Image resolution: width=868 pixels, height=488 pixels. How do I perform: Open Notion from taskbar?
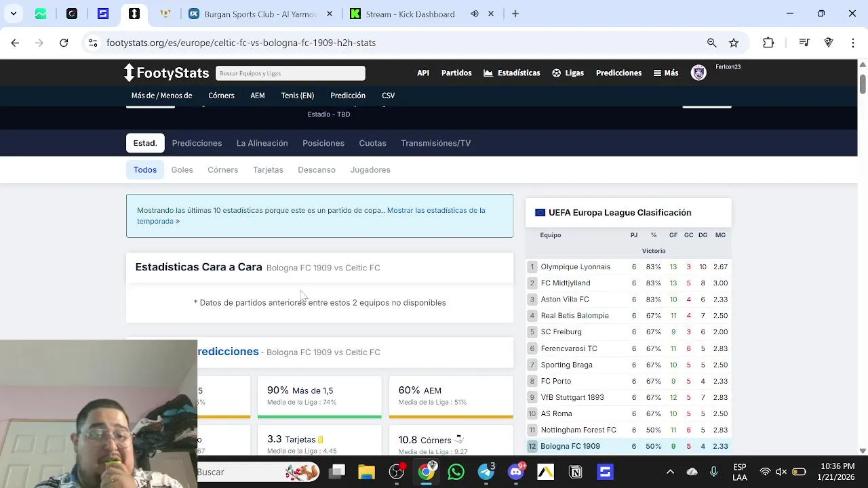point(575,472)
